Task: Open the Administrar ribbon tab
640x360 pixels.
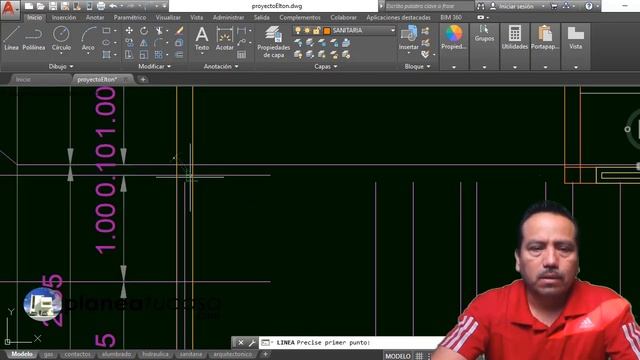Action: (228, 18)
